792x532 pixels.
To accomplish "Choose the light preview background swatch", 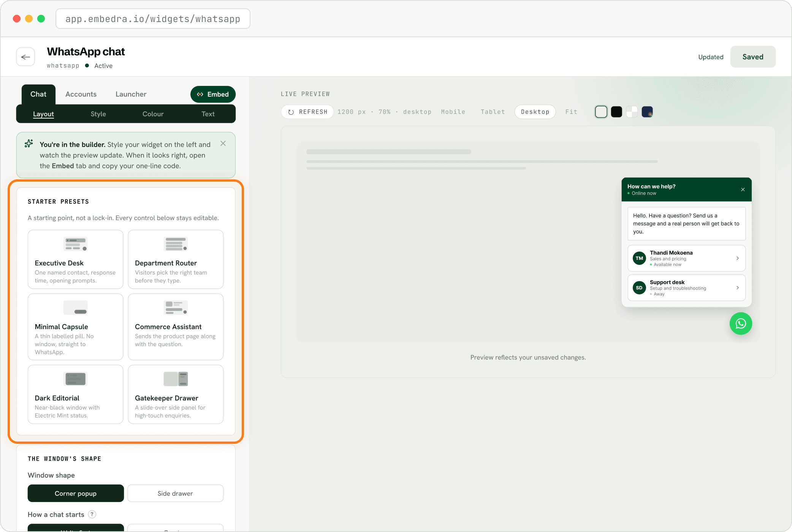I will (x=601, y=112).
